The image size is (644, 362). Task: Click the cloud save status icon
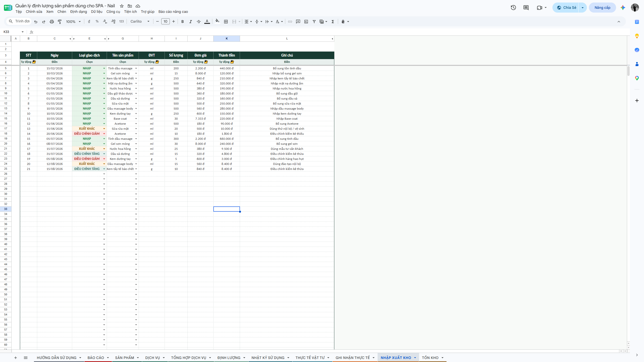pos(138,6)
